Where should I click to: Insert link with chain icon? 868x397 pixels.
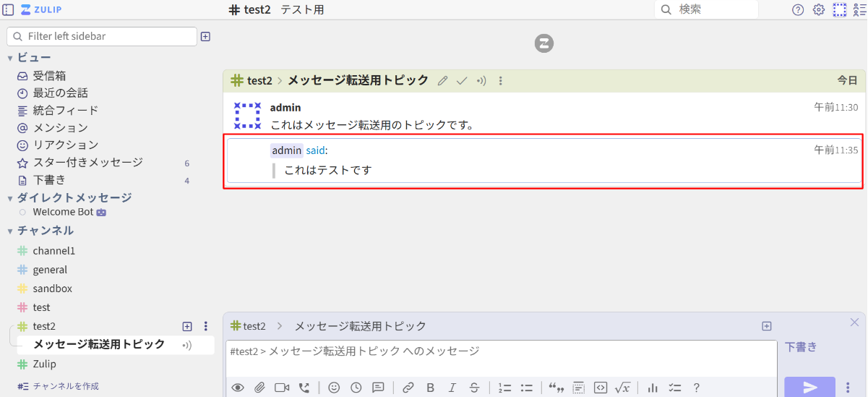point(408,388)
